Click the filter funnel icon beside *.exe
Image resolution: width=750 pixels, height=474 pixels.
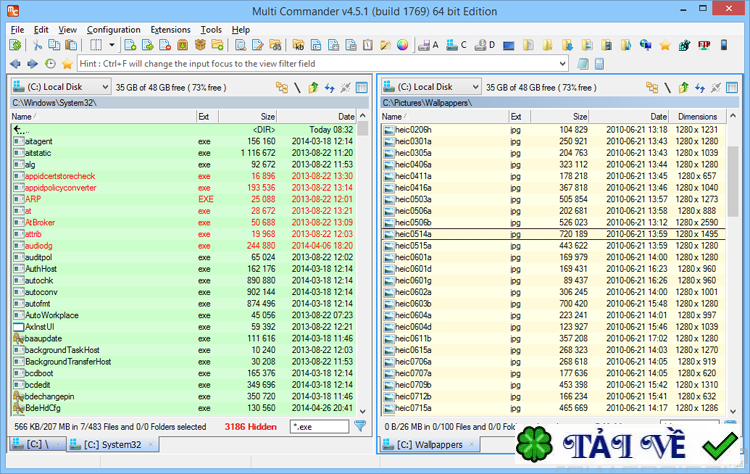click(360, 426)
